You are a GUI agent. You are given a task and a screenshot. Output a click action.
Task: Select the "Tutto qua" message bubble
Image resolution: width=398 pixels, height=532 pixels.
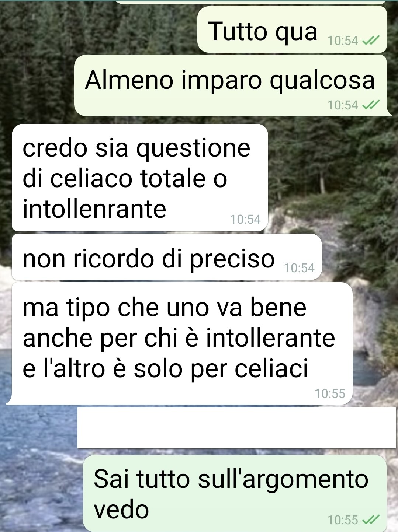point(292,29)
